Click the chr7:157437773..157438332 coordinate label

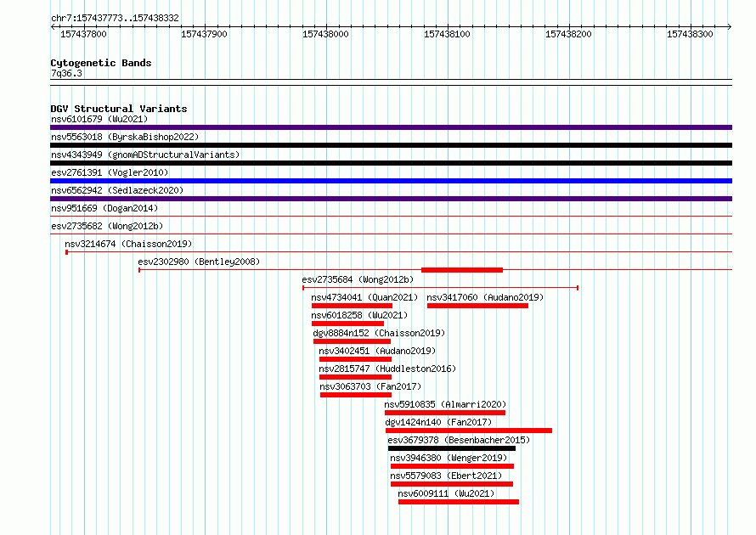tap(115, 18)
